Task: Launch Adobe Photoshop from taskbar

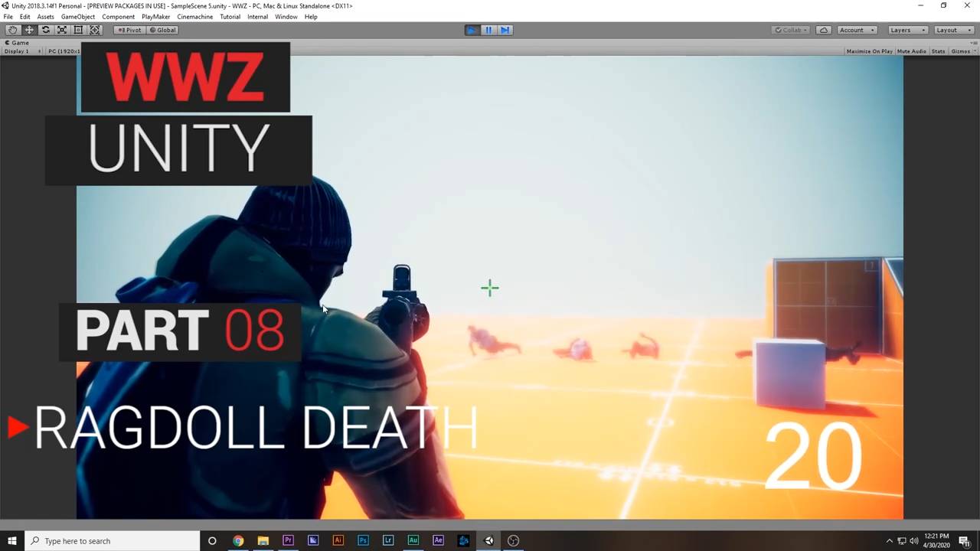Action: (363, 541)
